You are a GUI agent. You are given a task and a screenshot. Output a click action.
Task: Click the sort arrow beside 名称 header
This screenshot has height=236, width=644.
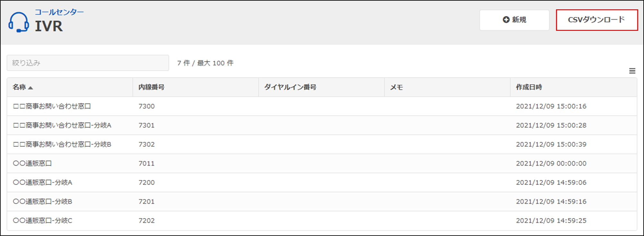click(x=30, y=88)
